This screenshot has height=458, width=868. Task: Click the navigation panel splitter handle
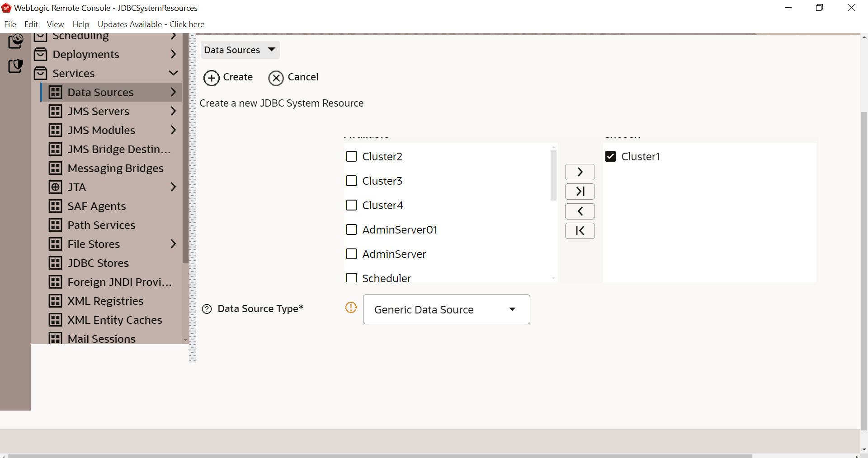point(193,198)
